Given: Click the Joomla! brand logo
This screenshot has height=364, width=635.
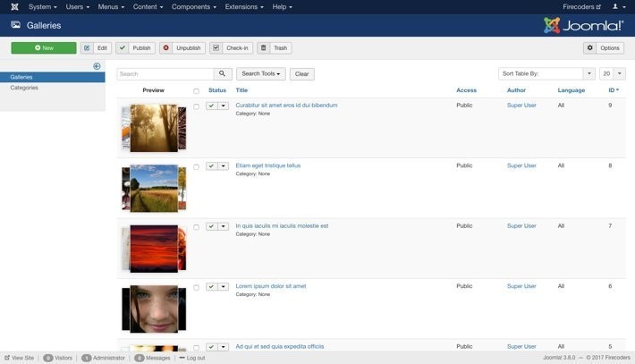Looking at the screenshot, I should pyautogui.click(x=583, y=26).
